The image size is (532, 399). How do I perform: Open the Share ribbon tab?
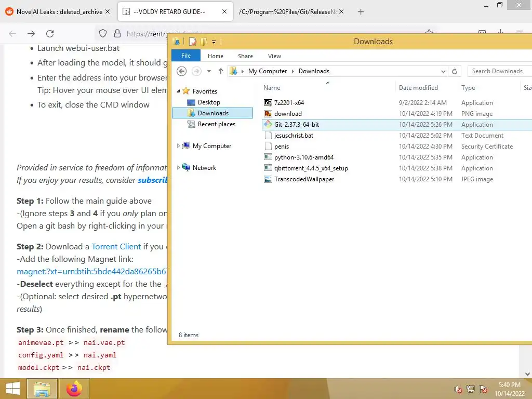245,56
